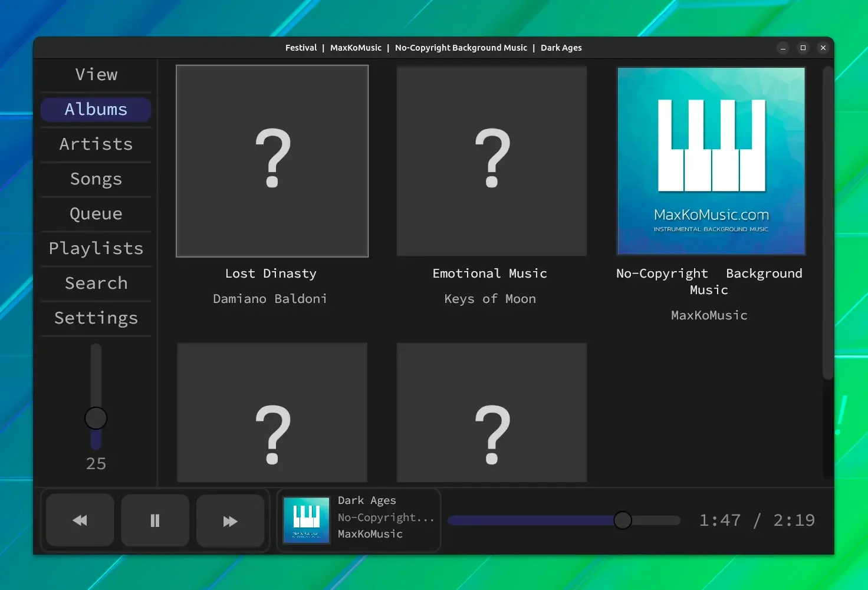Click the Keys of Moon artist name

click(490, 299)
